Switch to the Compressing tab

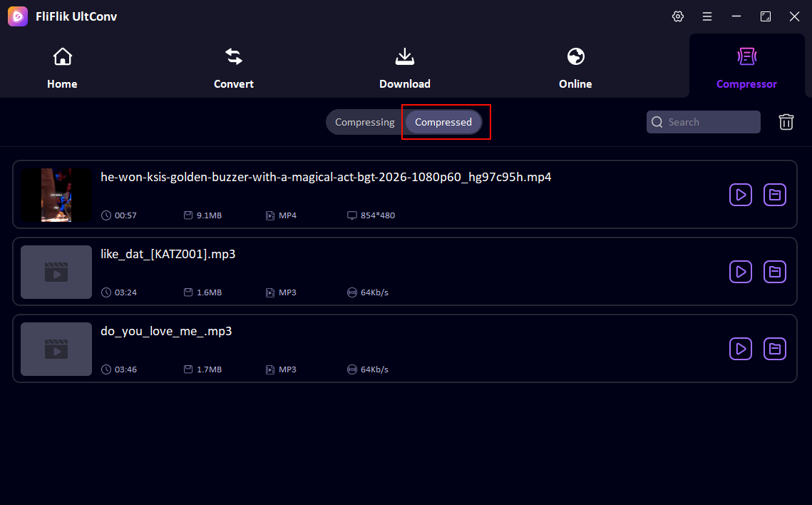coord(364,122)
